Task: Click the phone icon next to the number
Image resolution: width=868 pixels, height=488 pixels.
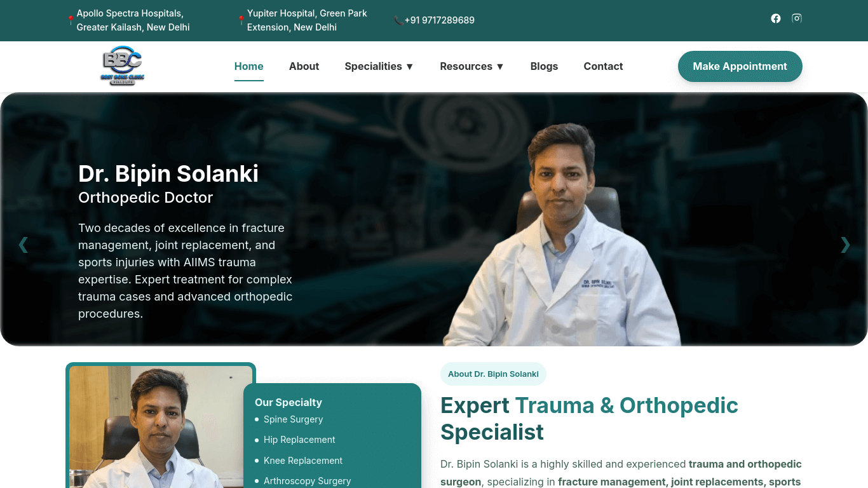Action: click(x=398, y=20)
